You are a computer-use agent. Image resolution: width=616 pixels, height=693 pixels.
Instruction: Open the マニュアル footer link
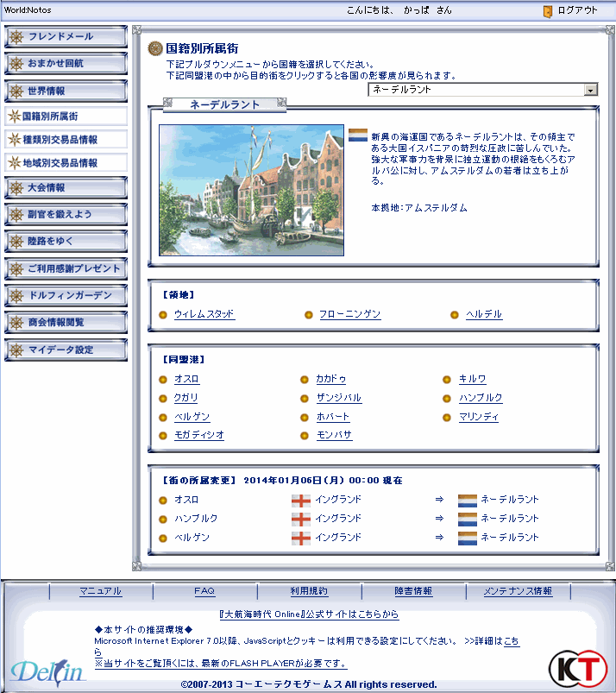point(100,591)
